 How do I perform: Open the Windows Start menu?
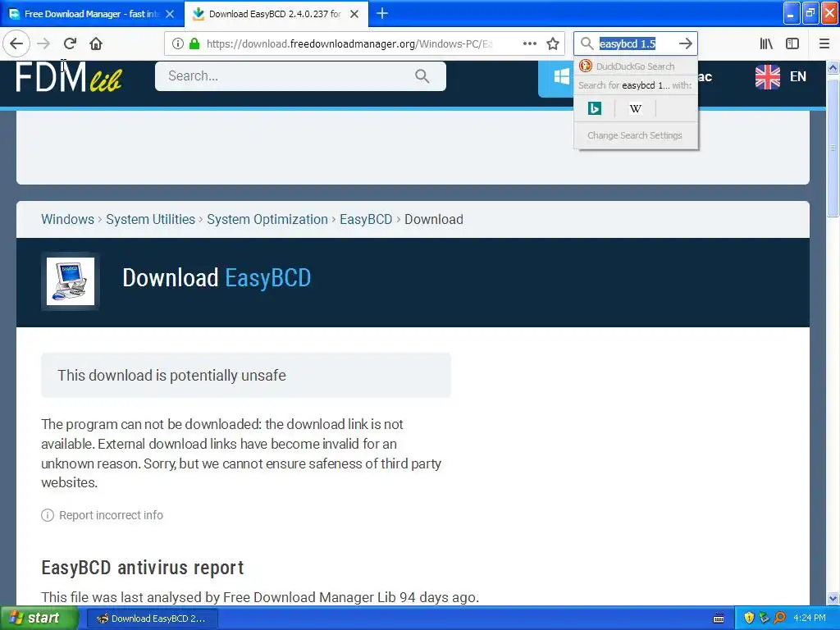click(x=39, y=619)
